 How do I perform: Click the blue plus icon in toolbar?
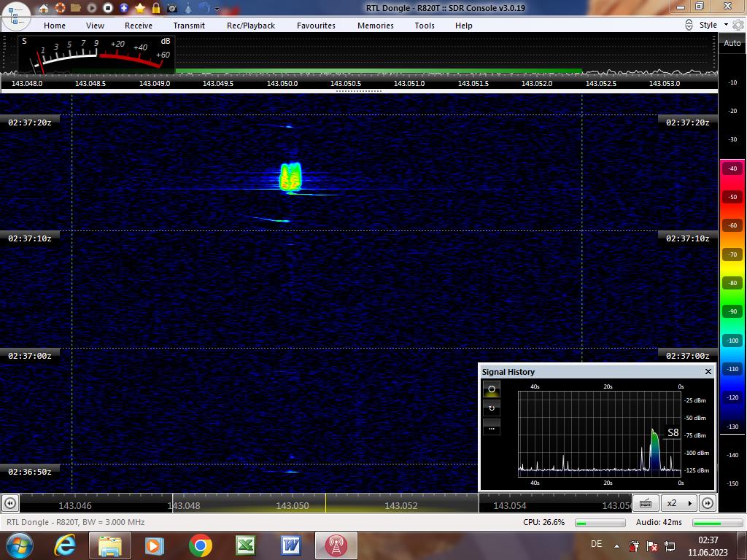(124, 8)
